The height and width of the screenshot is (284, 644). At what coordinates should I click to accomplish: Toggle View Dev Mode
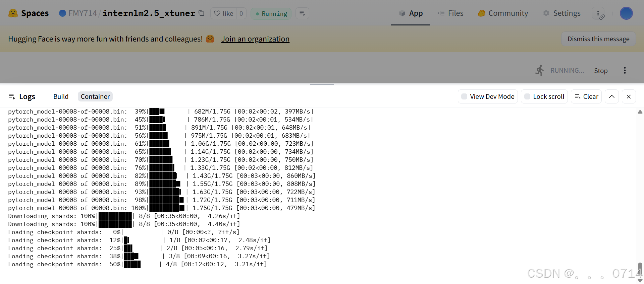coord(488,96)
